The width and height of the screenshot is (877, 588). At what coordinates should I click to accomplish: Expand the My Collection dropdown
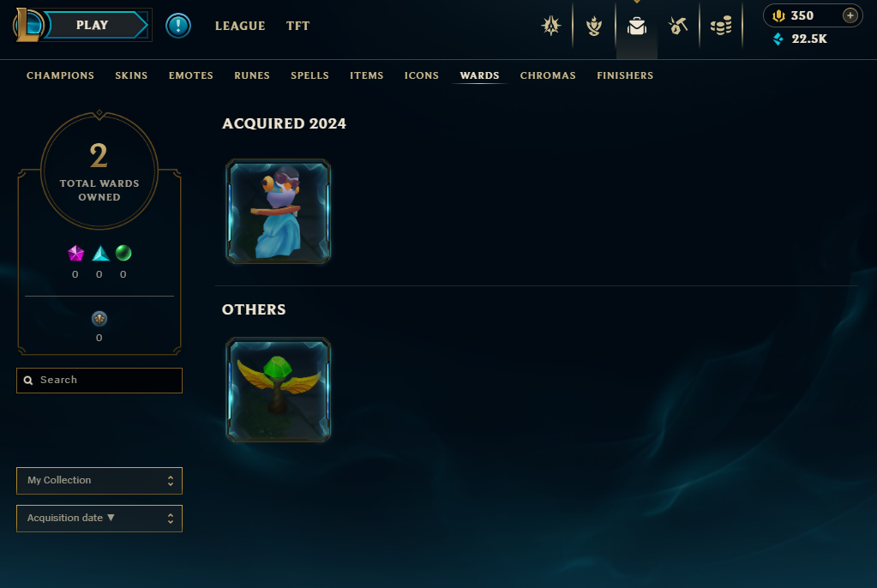pyautogui.click(x=99, y=481)
